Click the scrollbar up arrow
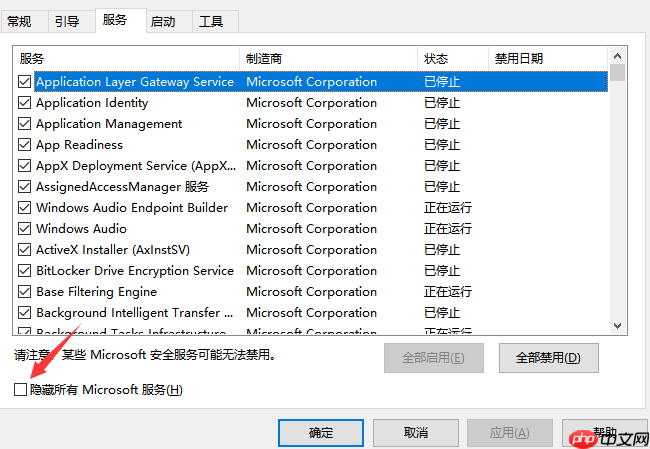Viewport: 650px width, 449px height. click(x=617, y=56)
